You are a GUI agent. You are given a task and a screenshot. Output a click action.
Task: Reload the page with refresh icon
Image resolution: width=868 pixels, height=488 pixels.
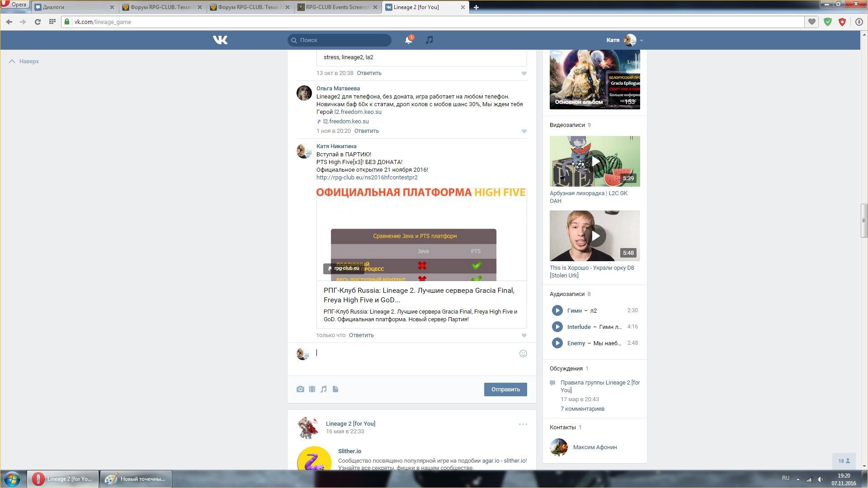point(38,22)
